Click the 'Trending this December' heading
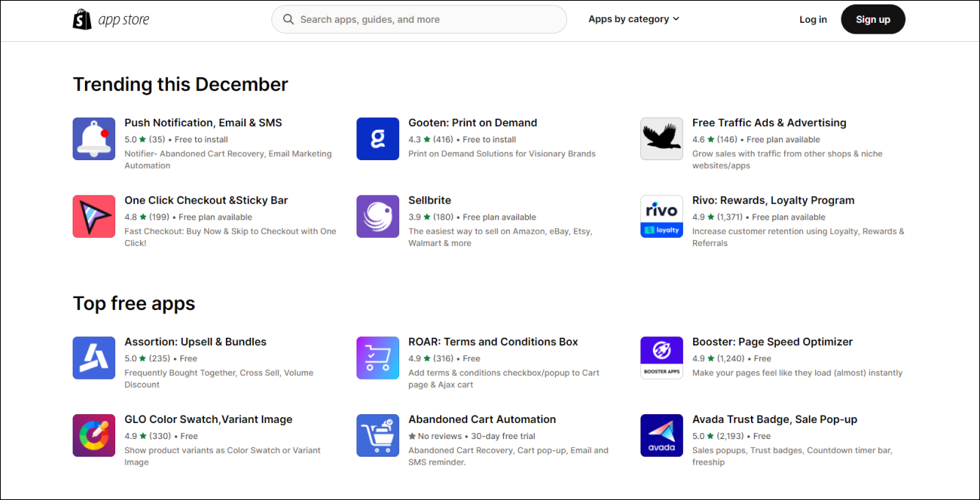Image resolution: width=980 pixels, height=500 pixels. point(180,84)
